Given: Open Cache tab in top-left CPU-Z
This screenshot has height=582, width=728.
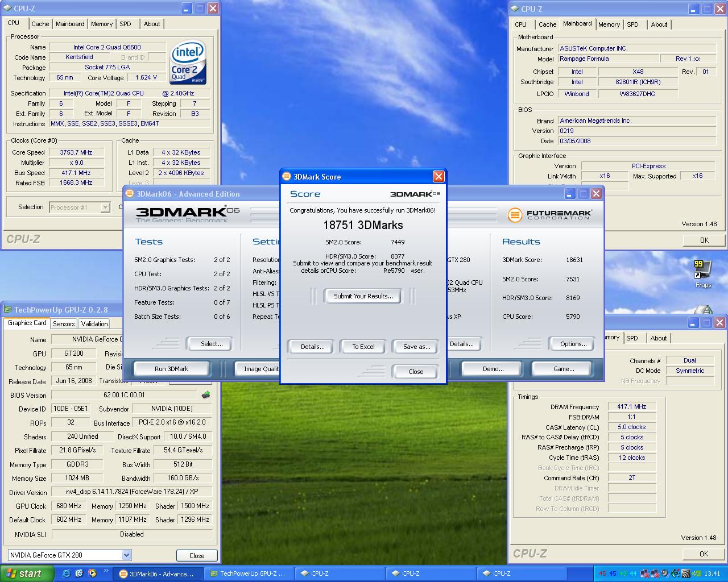Looking at the screenshot, I should [40, 24].
